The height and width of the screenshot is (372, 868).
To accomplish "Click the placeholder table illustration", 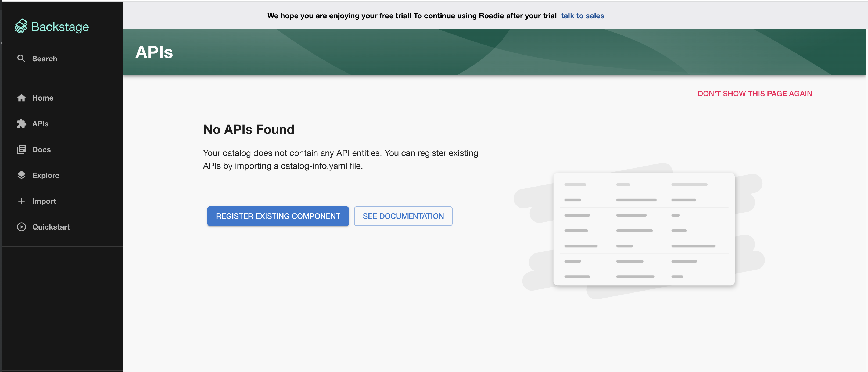I will pyautogui.click(x=644, y=230).
